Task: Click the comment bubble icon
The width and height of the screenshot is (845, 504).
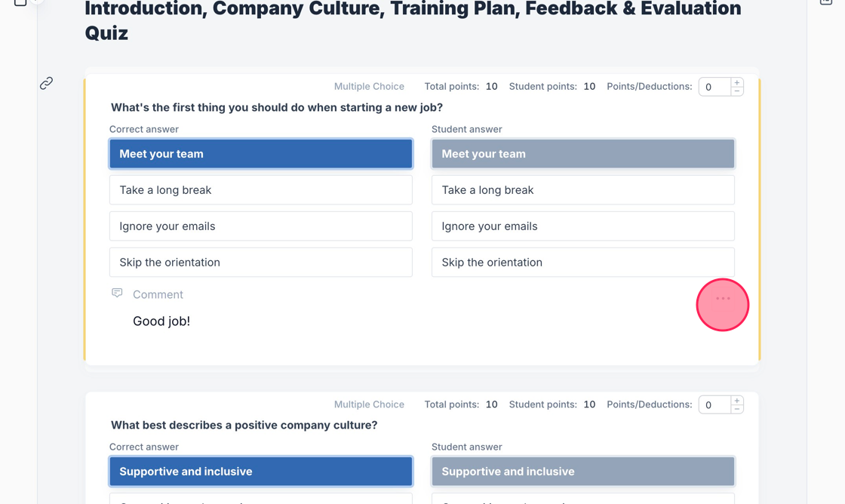Action: click(x=117, y=293)
